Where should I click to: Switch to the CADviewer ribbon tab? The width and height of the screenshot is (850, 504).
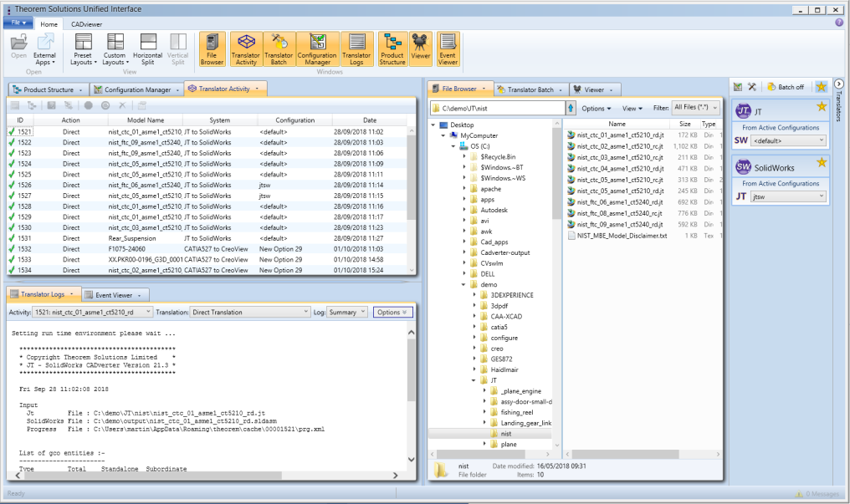tap(87, 24)
